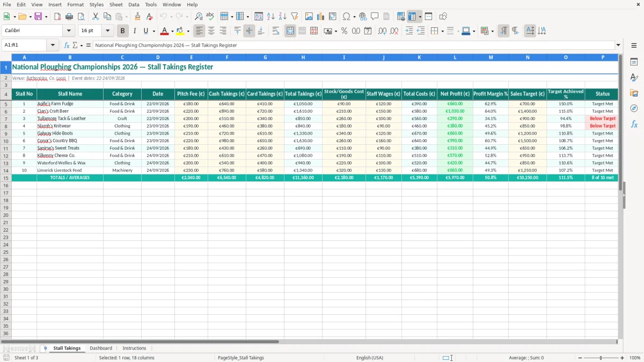Screen dimensions: 644x362
Task: Remove a decimal place
Action: tap(394, 31)
